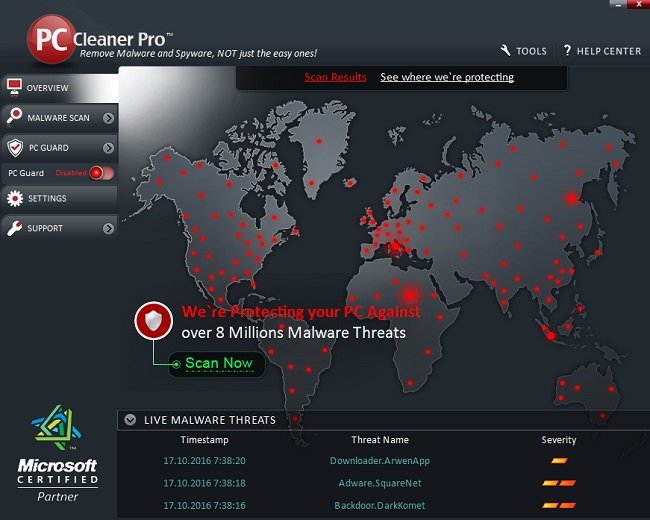Expand the PC Guard arrow
This screenshot has height=520, width=650.
(x=108, y=148)
